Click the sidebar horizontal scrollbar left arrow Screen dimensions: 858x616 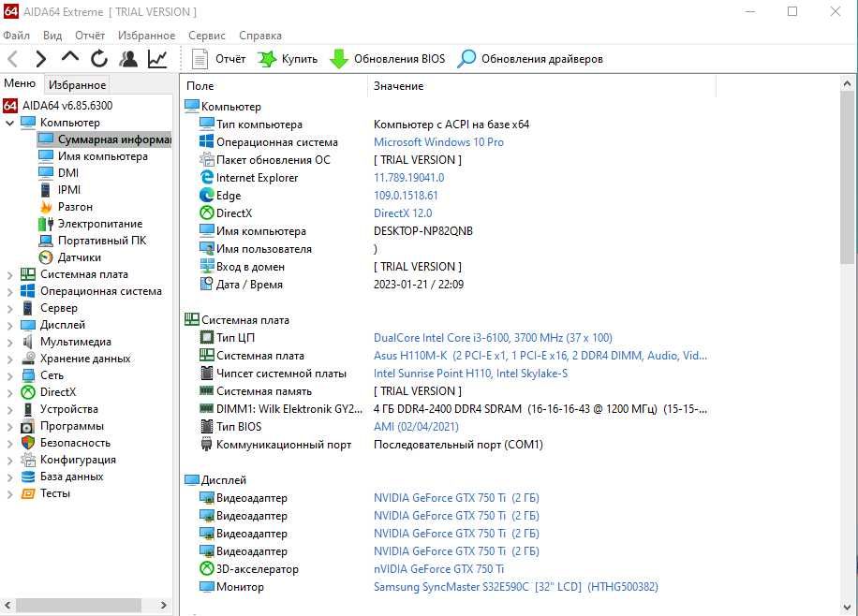7,605
